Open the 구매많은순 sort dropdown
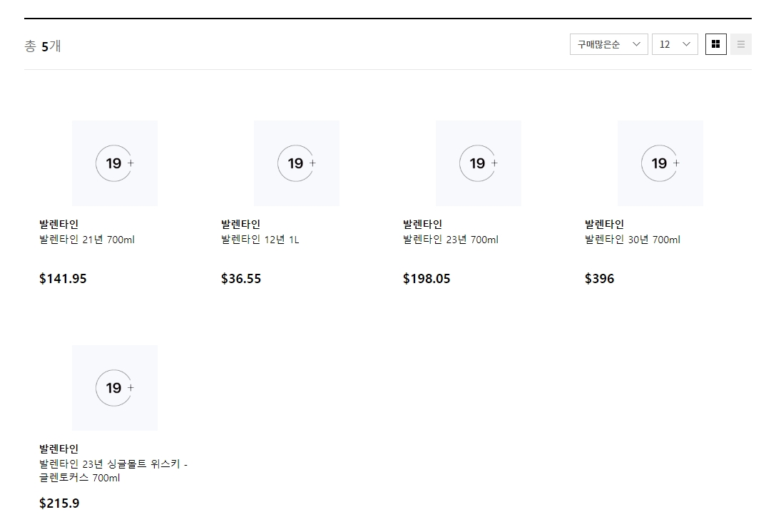 tap(608, 44)
